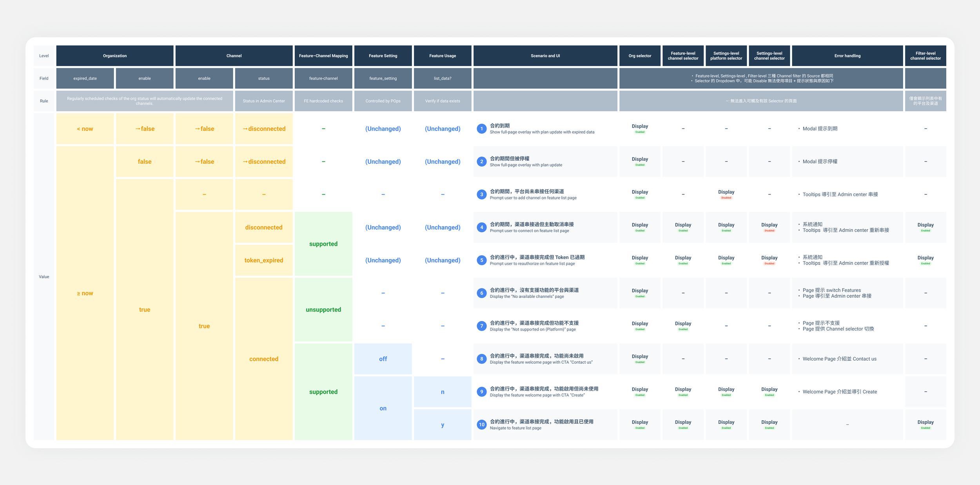The image size is (980, 485).
Task: Click scenario badge number 6
Action: 481,293
